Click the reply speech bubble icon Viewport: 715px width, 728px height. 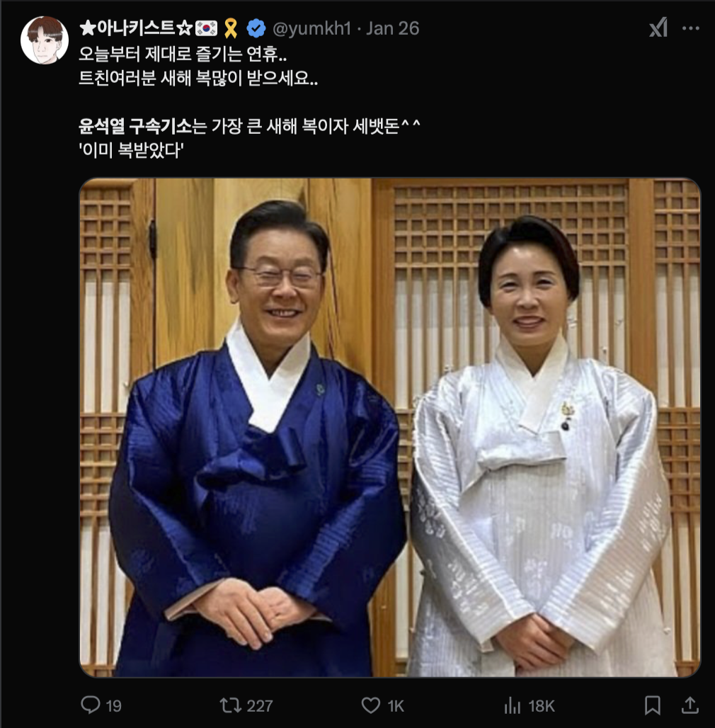[91, 705]
